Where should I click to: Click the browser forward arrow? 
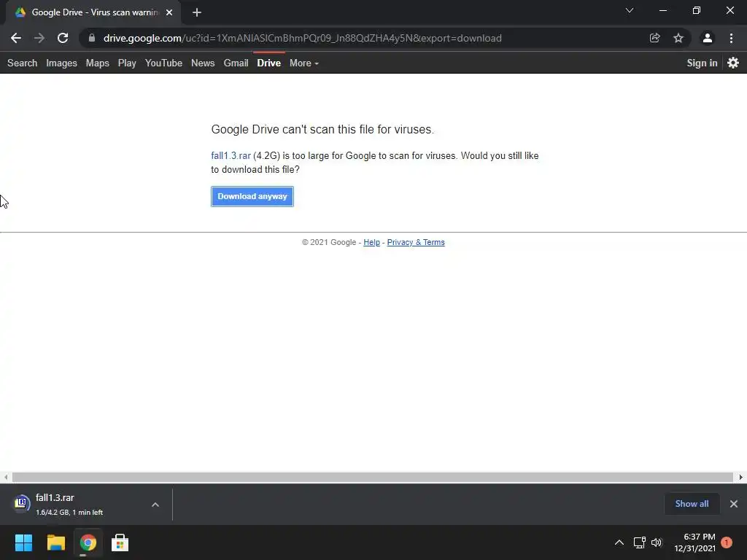[x=39, y=38]
